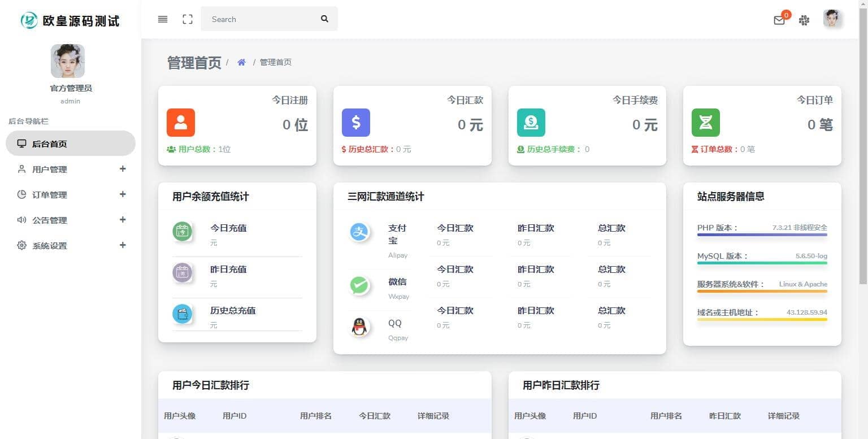Screen dimensions: 868x439
Task: Click the home icon in breadcrumb
Action: [241, 62]
